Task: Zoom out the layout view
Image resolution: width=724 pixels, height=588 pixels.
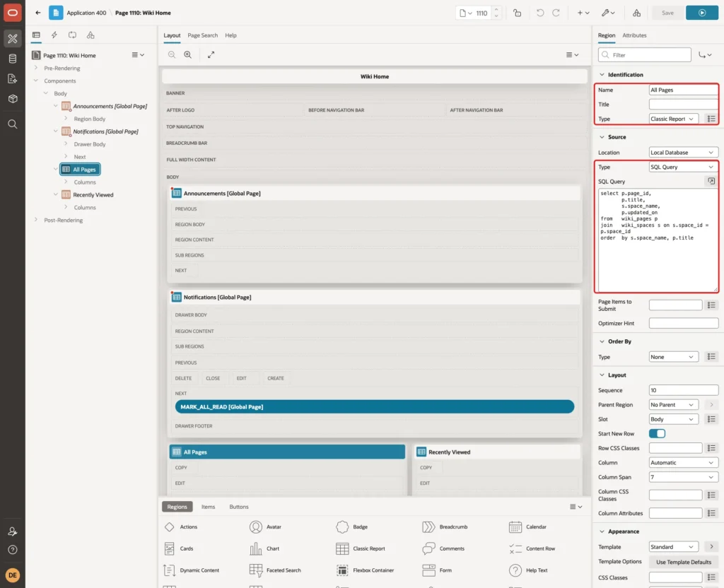Action: (x=172, y=54)
